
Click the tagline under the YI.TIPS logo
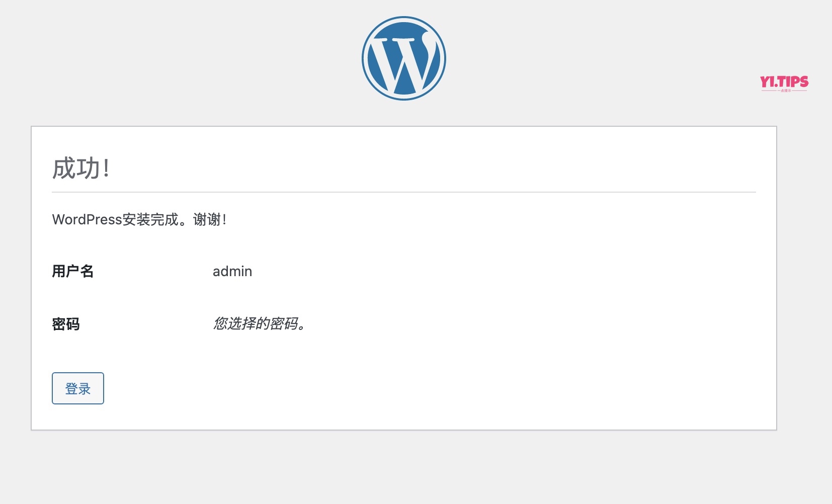786,91
